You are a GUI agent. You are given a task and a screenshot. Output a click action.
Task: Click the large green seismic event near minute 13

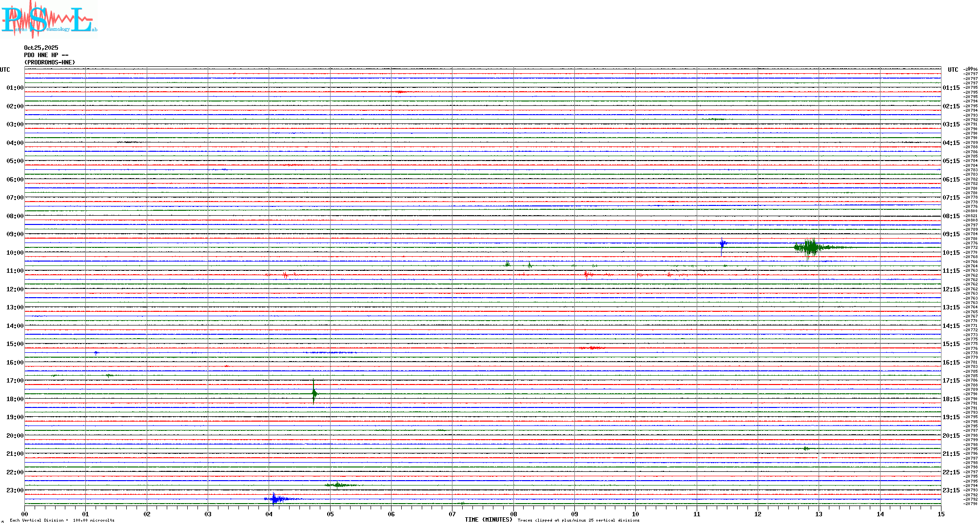coord(810,247)
